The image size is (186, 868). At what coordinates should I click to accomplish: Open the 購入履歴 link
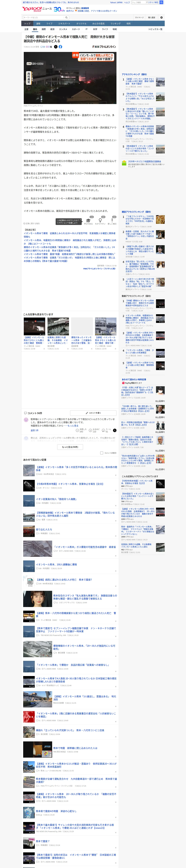tap(152, 18)
